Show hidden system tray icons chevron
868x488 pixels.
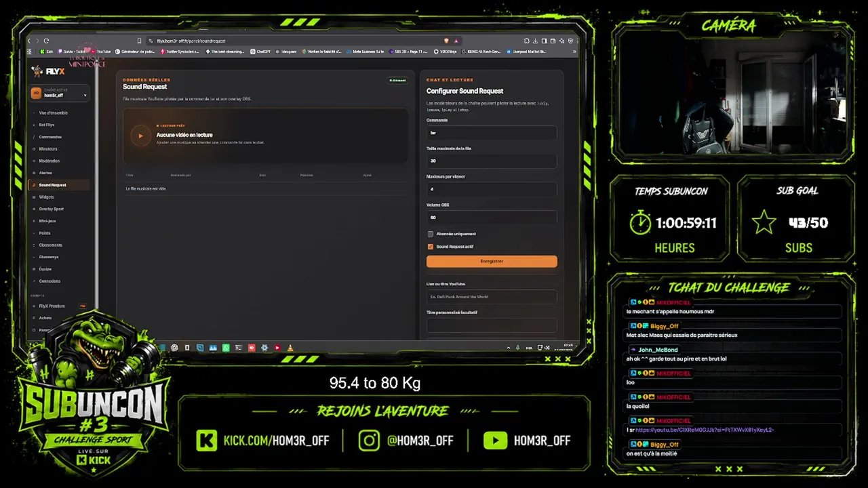click(509, 348)
